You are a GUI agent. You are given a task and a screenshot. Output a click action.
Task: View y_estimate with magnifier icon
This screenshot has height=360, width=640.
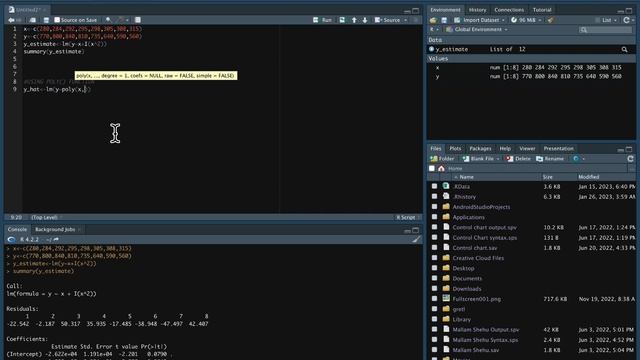pos(624,49)
